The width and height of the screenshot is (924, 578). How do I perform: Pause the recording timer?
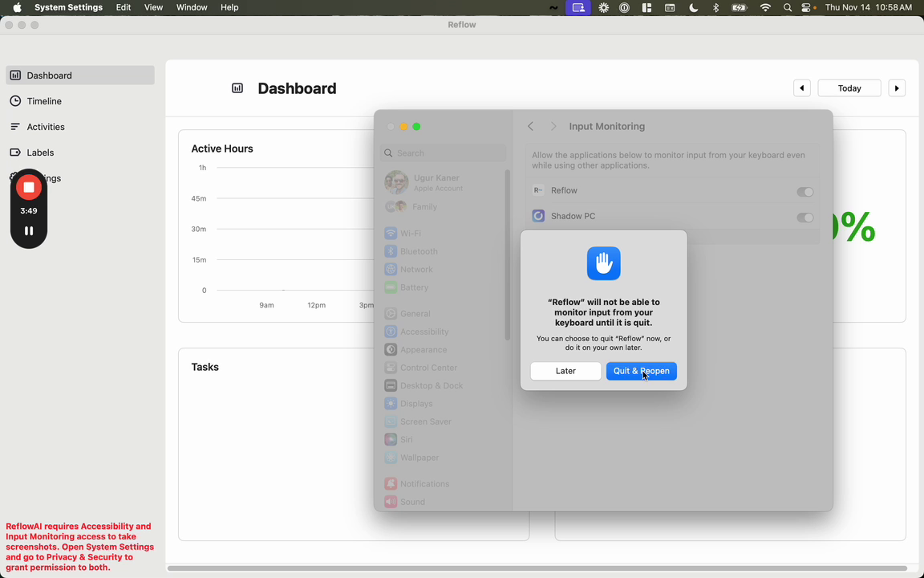(28, 230)
